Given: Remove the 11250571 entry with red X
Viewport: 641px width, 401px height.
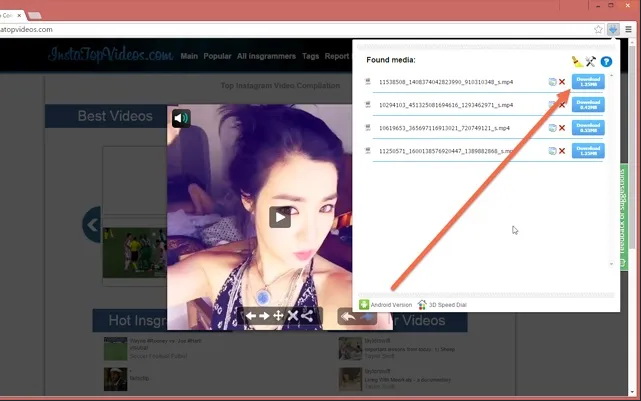Looking at the screenshot, I should click(x=562, y=151).
